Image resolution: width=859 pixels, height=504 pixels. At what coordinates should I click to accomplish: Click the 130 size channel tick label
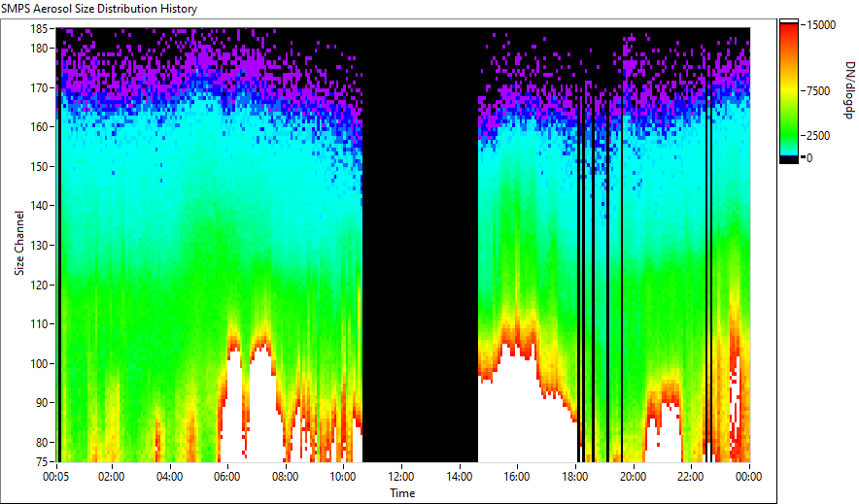[39, 245]
